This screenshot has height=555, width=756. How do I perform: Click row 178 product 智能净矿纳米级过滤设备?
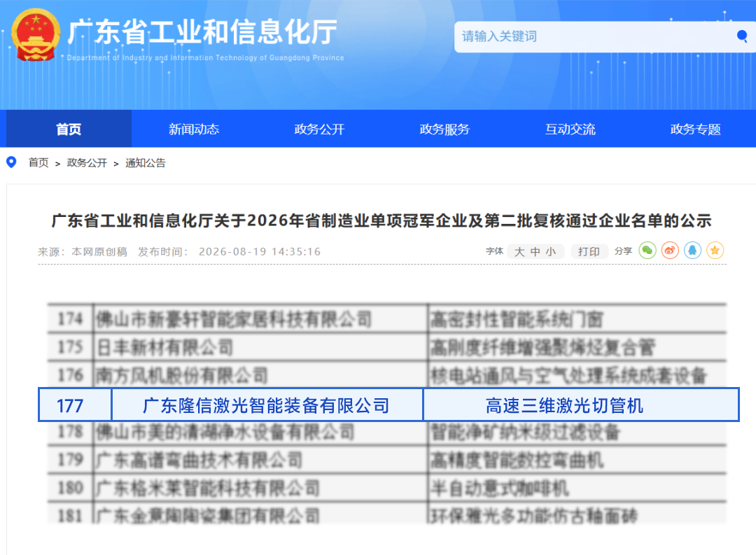pos(525,432)
